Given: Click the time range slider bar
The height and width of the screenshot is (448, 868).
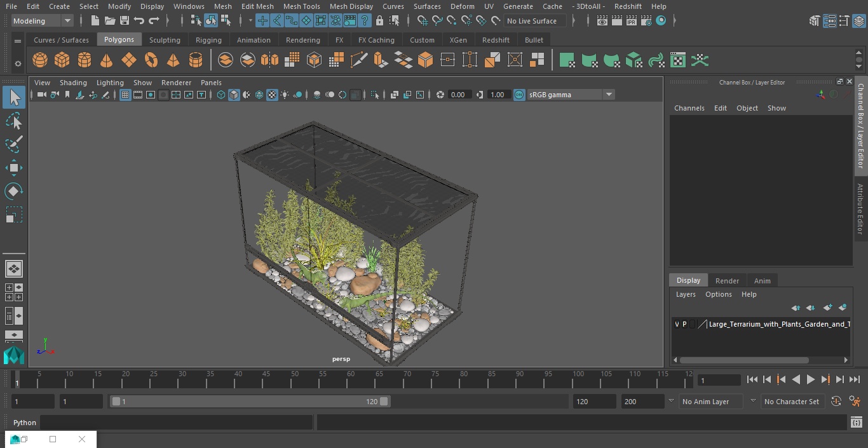Looking at the screenshot, I should [x=250, y=402].
